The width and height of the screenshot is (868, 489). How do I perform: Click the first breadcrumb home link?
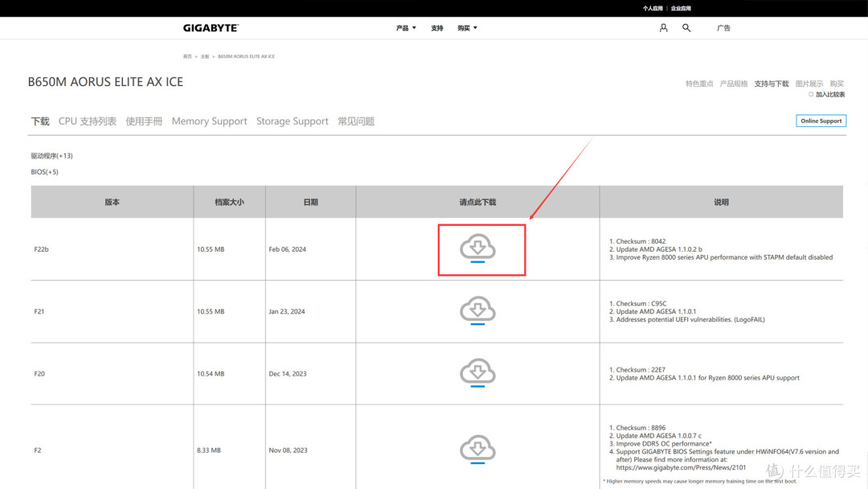click(187, 56)
